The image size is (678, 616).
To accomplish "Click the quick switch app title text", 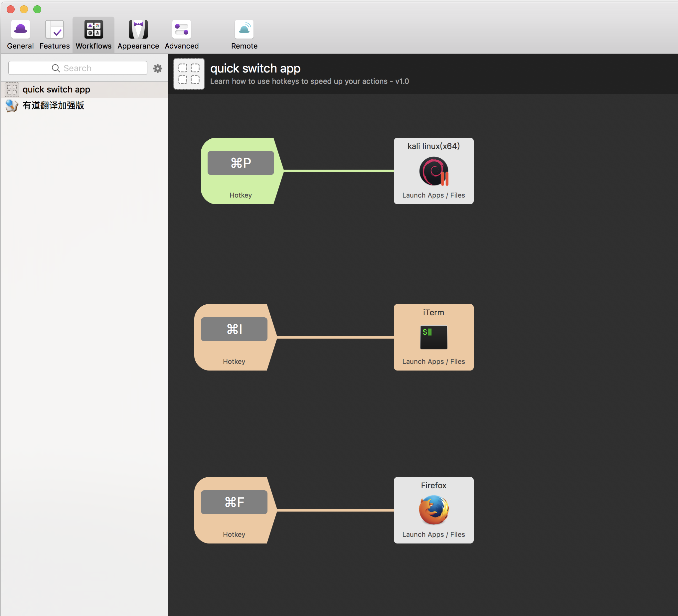I will [x=255, y=69].
